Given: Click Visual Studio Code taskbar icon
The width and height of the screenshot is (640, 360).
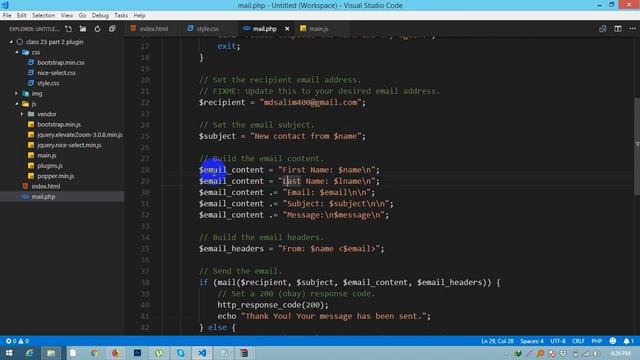Looking at the screenshot, I should (202, 353).
